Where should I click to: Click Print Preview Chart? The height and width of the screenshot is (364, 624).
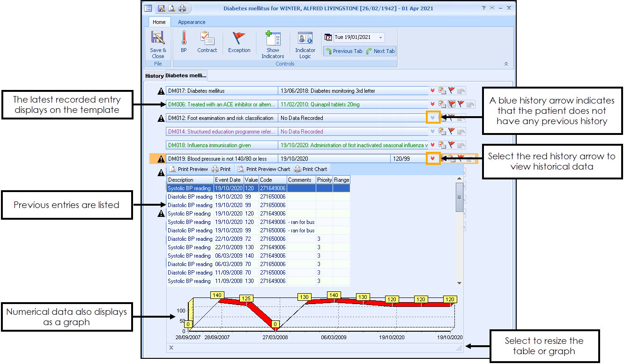point(264,169)
